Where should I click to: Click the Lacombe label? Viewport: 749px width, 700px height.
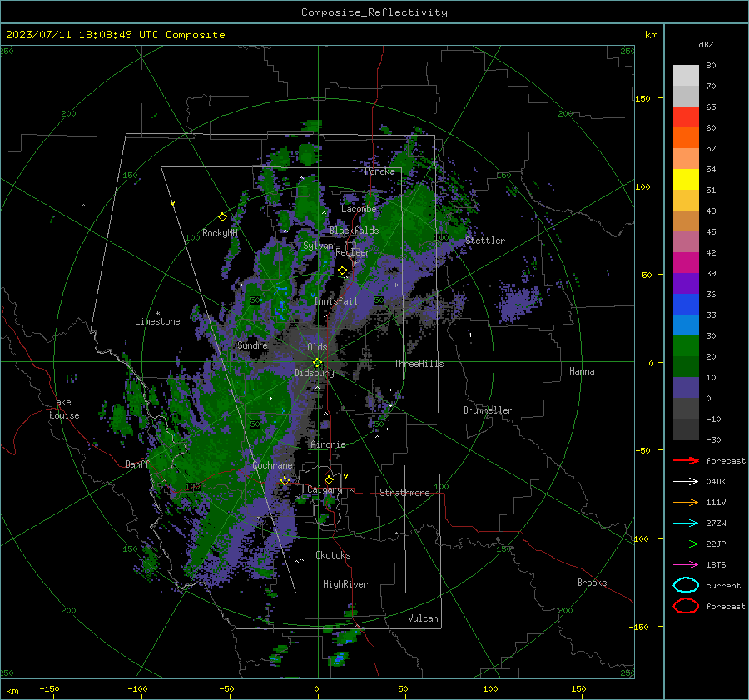tap(359, 209)
